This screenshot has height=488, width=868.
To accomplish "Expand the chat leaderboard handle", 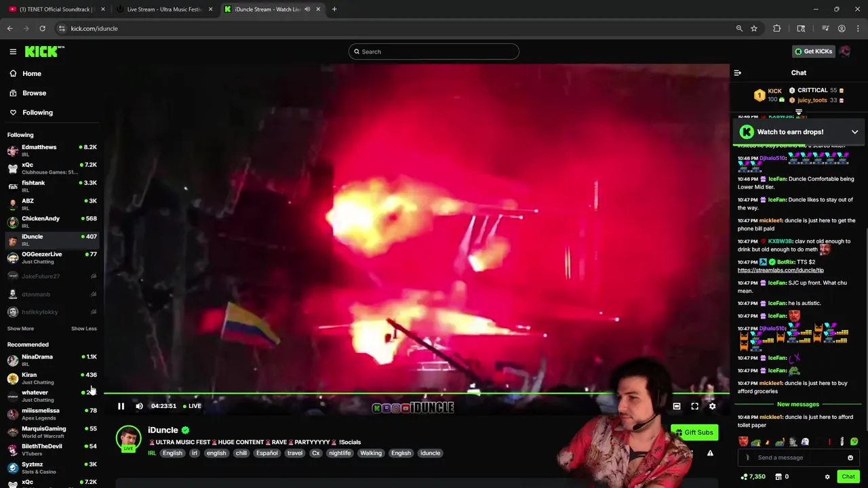I will click(x=799, y=113).
